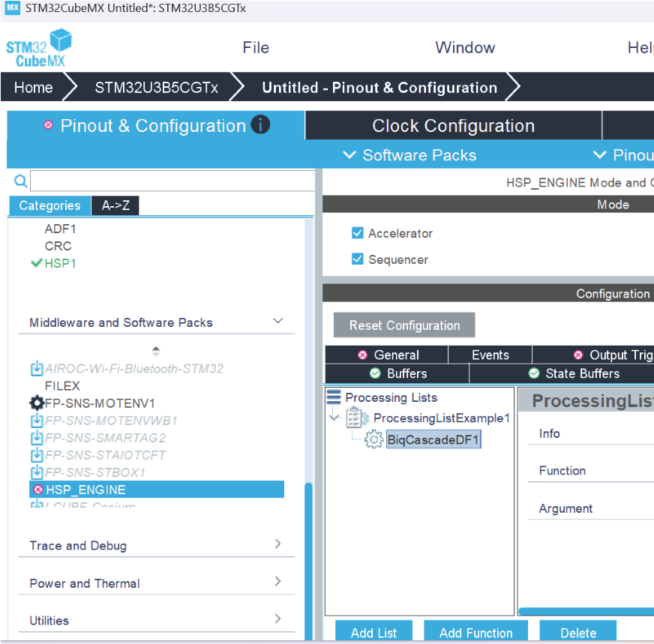Open the Software Packs dropdown

409,155
